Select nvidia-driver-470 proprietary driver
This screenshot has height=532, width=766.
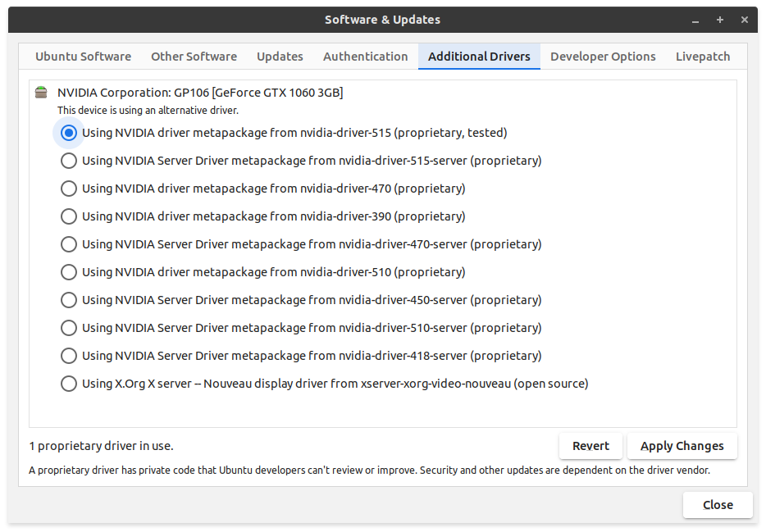(x=68, y=189)
